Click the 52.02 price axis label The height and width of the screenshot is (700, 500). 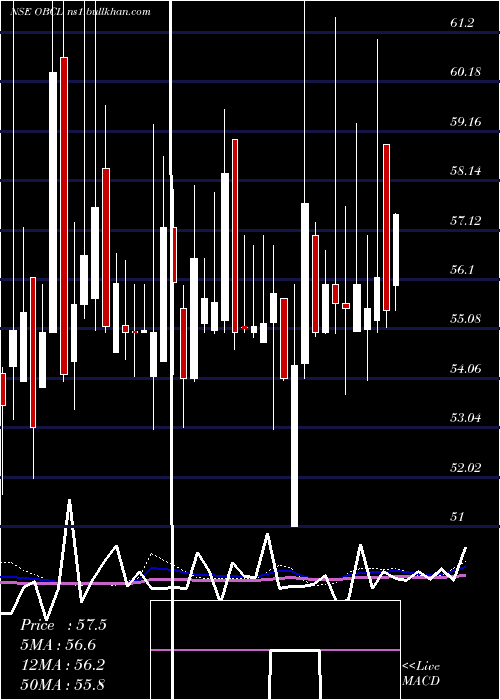click(x=466, y=468)
